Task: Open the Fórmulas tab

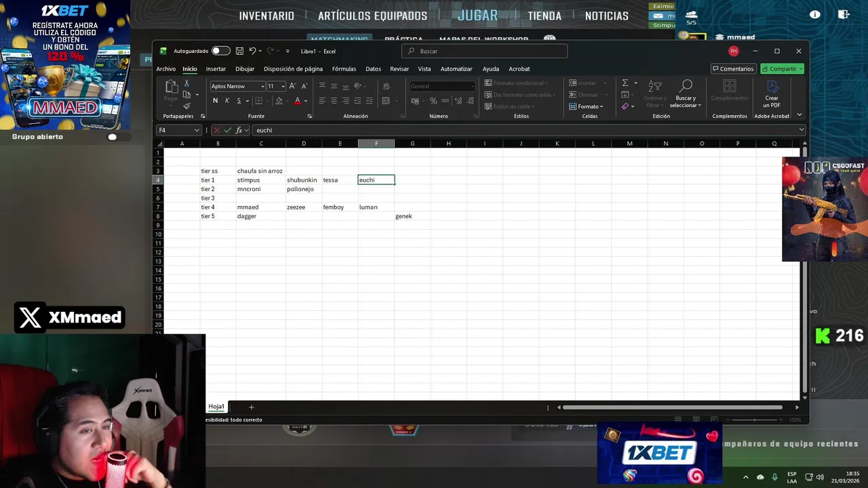Action: [344, 69]
